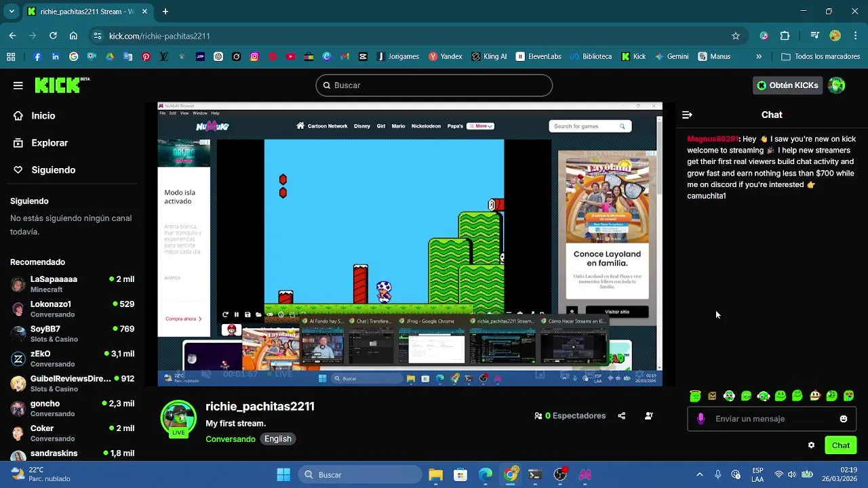868x488 pixels.
Task: Collapse the chat panel with arrow icon
Action: [x=687, y=115]
